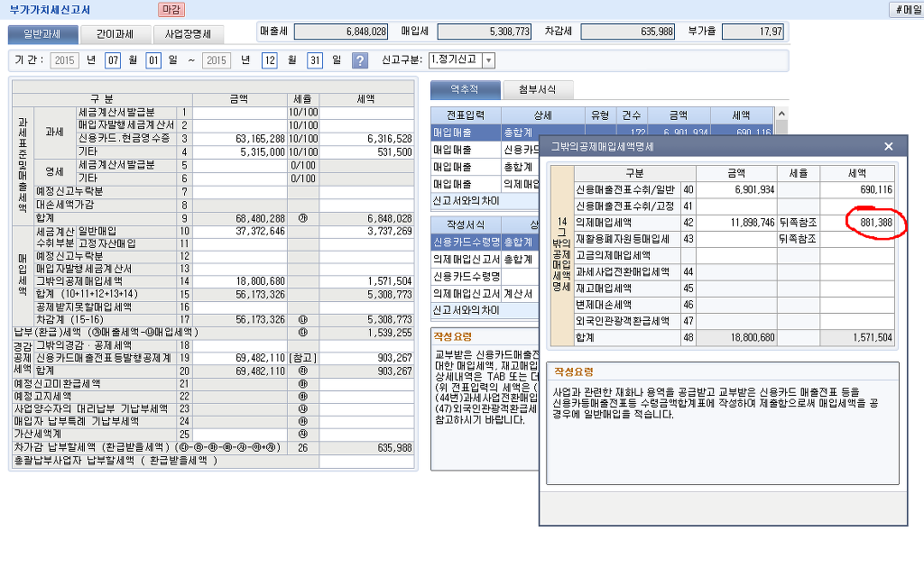Select 납부(환급)세액 value 1,539,255
This screenshot has height=568, width=924.
366,333
